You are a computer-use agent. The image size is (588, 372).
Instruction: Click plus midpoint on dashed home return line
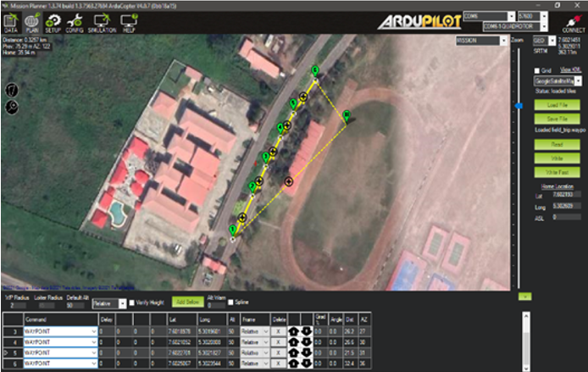[x=289, y=181]
